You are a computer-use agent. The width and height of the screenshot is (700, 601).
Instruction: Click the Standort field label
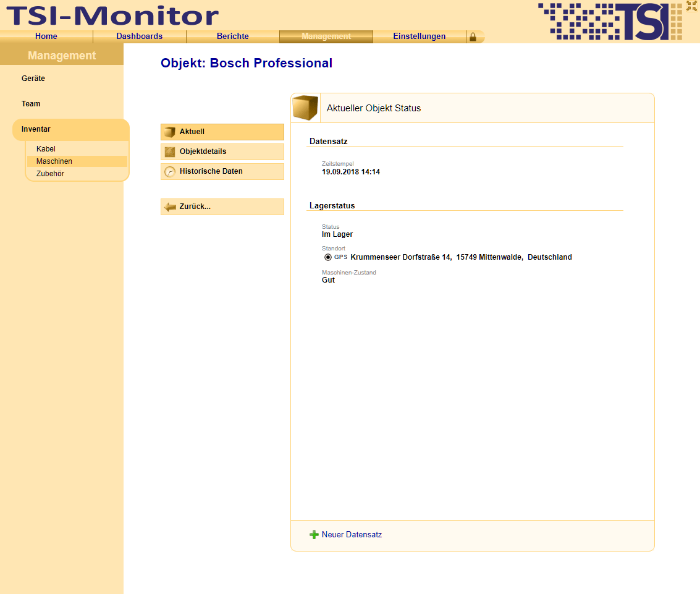334,249
